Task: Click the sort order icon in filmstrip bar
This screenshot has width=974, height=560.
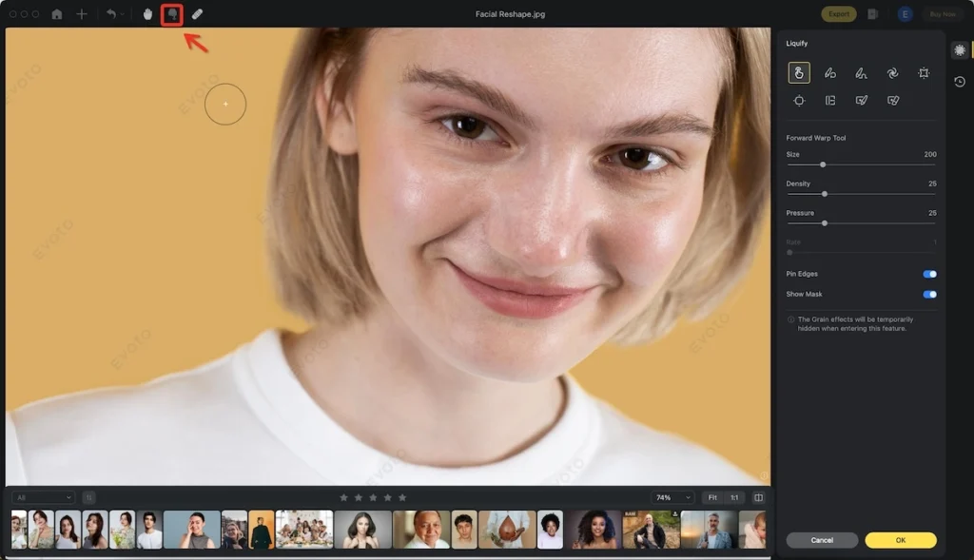Action: 88,497
